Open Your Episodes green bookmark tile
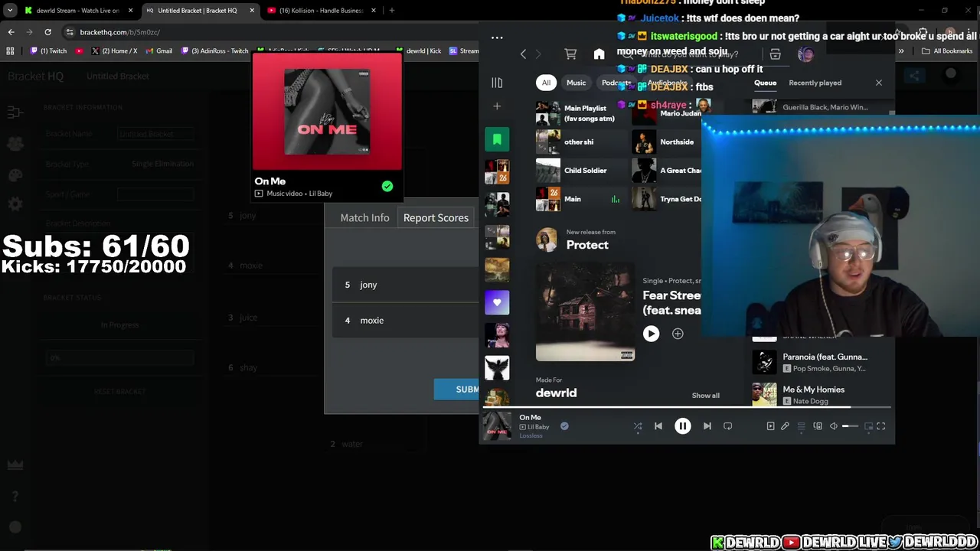Screen dimensions: 980x551 pos(497,139)
